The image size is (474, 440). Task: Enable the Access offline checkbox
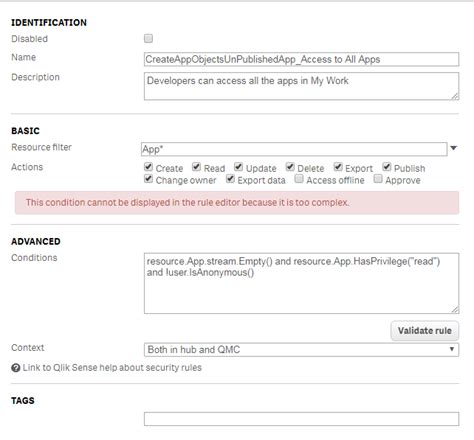(x=299, y=179)
